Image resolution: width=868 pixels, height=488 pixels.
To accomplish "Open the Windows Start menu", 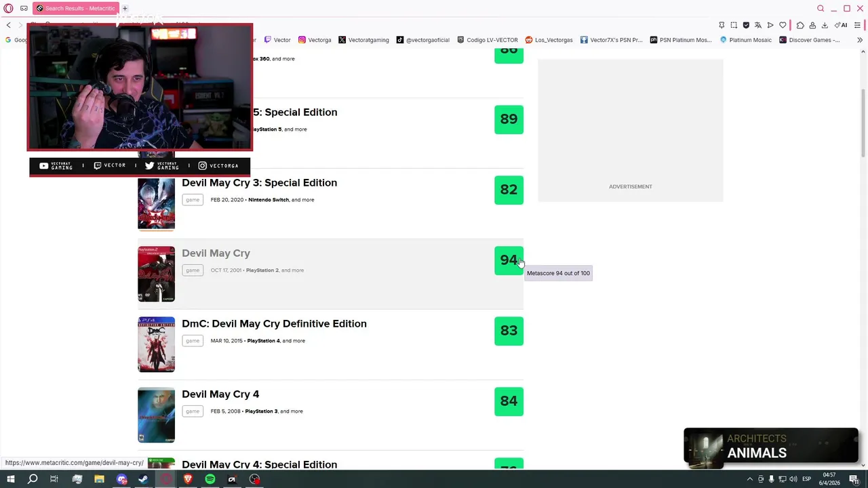I will (x=10, y=479).
